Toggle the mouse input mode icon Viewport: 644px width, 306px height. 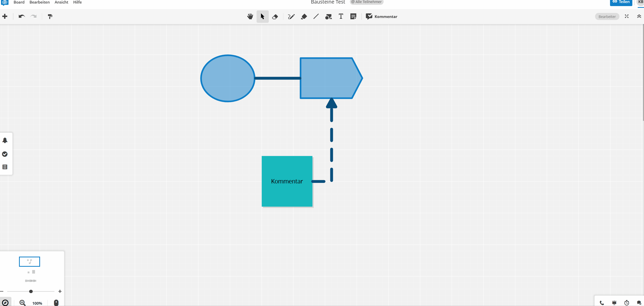(56, 303)
